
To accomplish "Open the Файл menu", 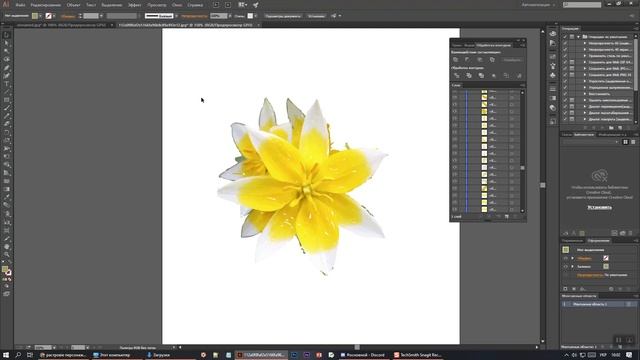I will click(20, 5).
